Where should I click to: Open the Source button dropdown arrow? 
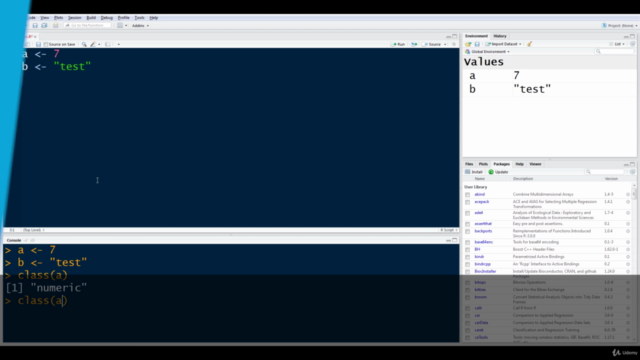tap(445, 44)
